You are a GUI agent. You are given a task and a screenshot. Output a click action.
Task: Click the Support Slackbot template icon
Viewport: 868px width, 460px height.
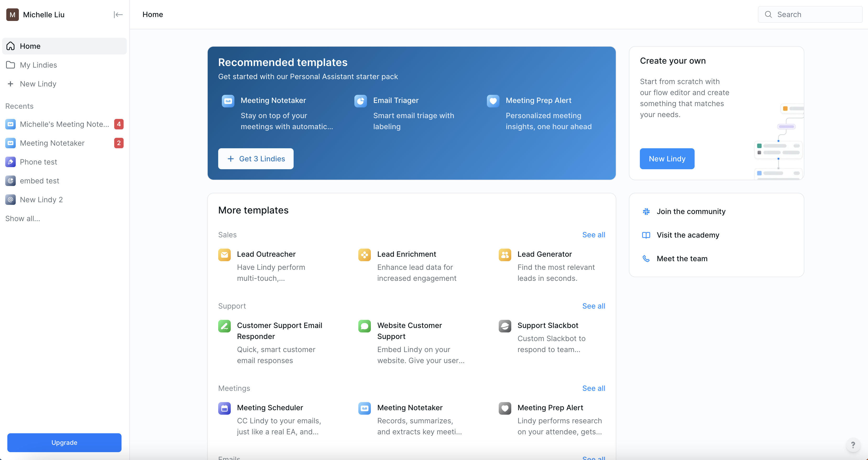[504, 326]
